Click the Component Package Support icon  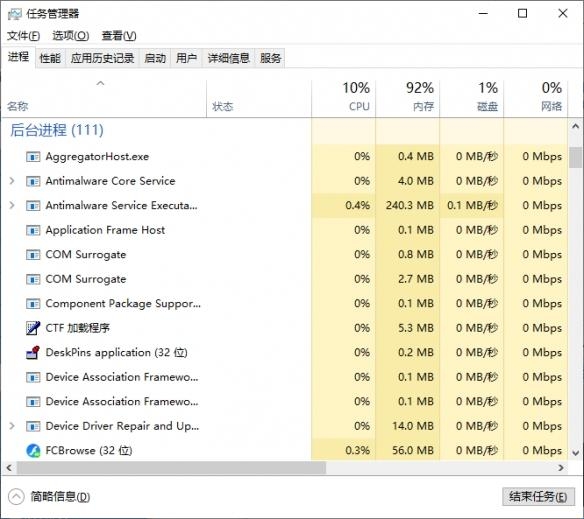point(33,304)
